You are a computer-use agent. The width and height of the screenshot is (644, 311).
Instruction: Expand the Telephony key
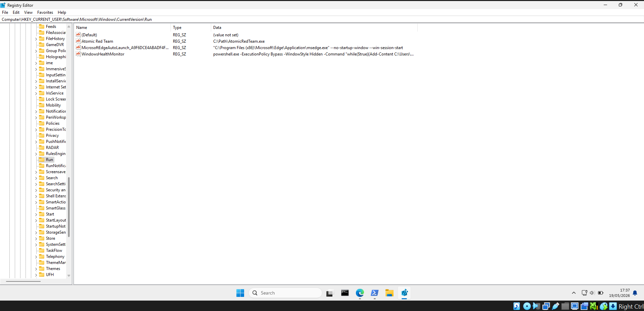tap(36, 257)
